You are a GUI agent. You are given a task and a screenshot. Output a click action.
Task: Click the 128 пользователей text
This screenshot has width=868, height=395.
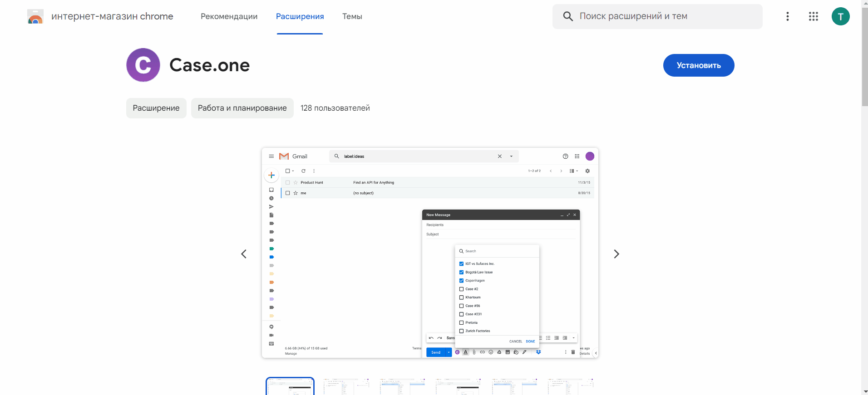coord(335,108)
